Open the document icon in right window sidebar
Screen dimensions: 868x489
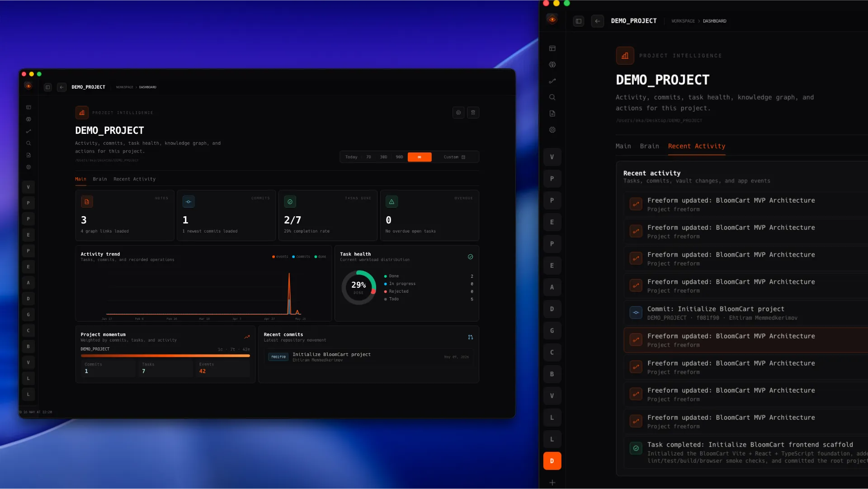click(x=552, y=114)
